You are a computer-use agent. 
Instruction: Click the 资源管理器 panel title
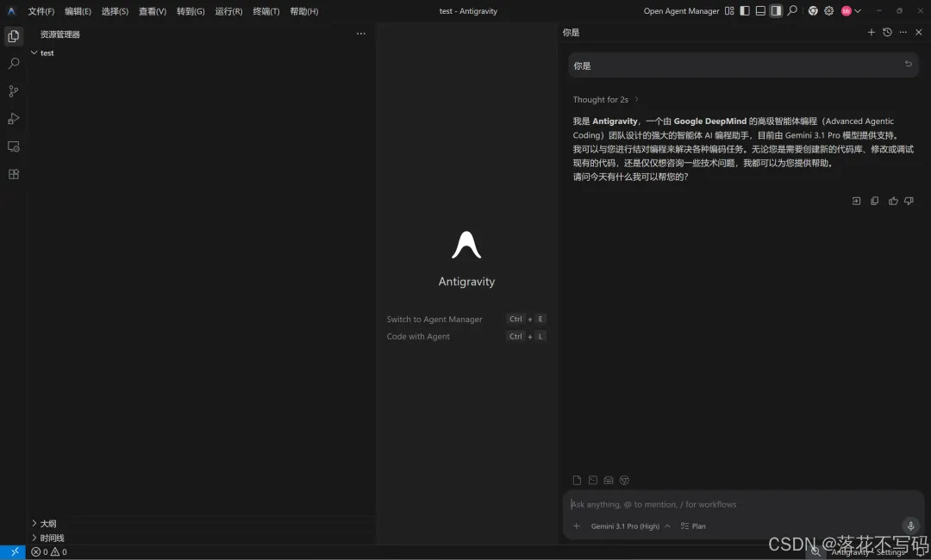(x=60, y=34)
